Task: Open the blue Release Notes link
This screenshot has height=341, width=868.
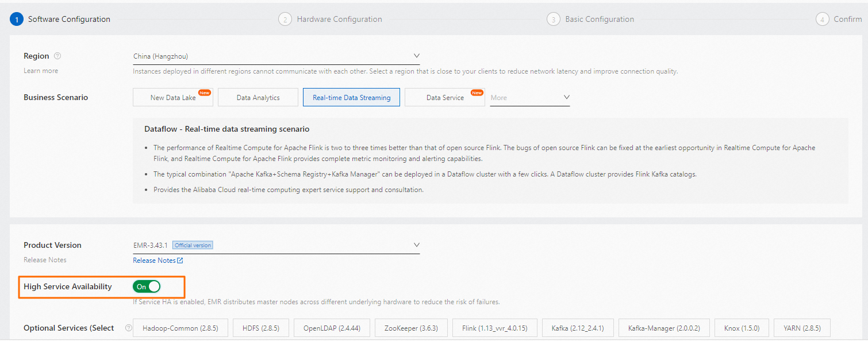Action: click(154, 260)
